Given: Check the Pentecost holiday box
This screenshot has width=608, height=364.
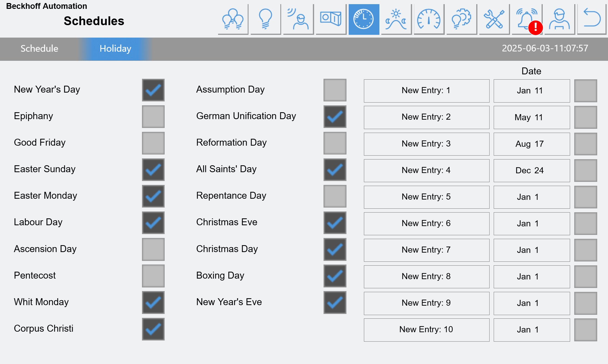Looking at the screenshot, I should (x=153, y=276).
